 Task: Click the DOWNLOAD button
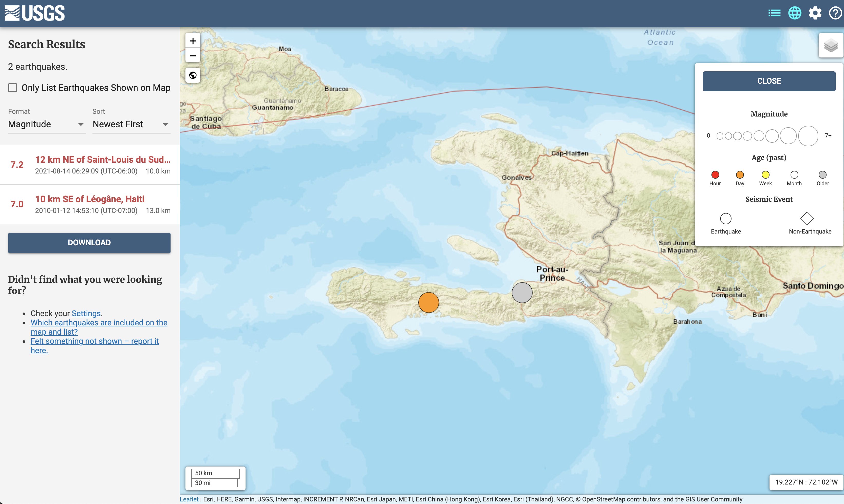pos(89,243)
